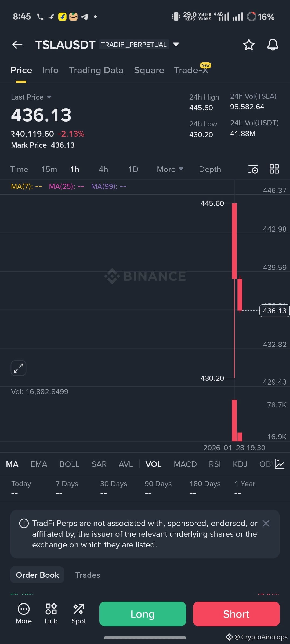Open the Hub icon

[x=51, y=614]
